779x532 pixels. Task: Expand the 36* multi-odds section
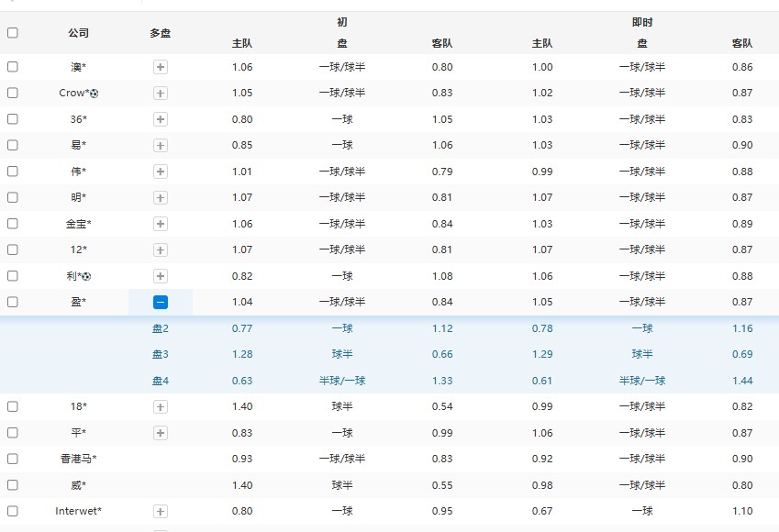(x=161, y=118)
